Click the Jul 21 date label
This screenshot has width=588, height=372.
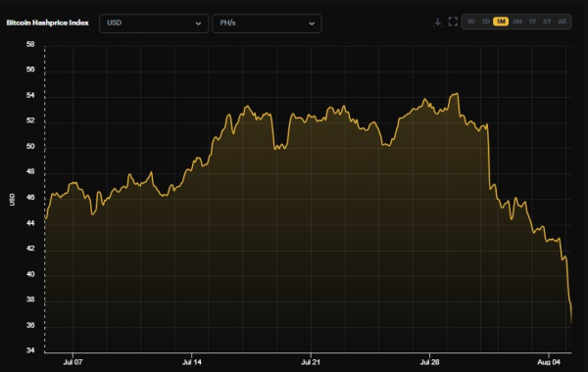[x=311, y=362]
